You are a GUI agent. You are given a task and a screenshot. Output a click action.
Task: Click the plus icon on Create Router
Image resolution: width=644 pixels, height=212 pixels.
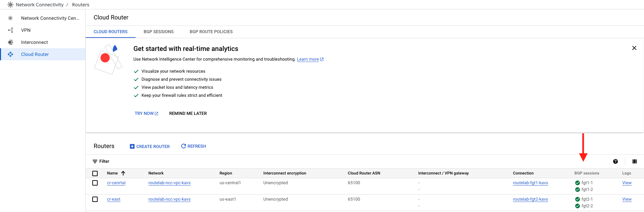tap(132, 146)
